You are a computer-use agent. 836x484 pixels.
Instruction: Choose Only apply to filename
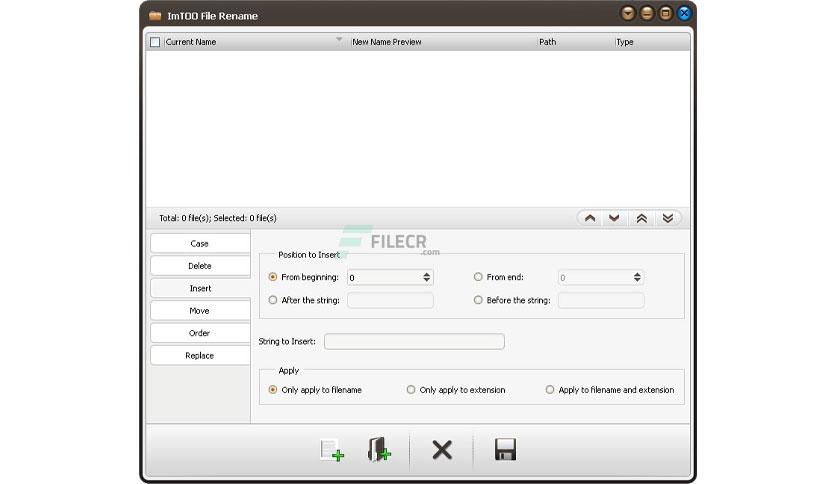(x=273, y=390)
